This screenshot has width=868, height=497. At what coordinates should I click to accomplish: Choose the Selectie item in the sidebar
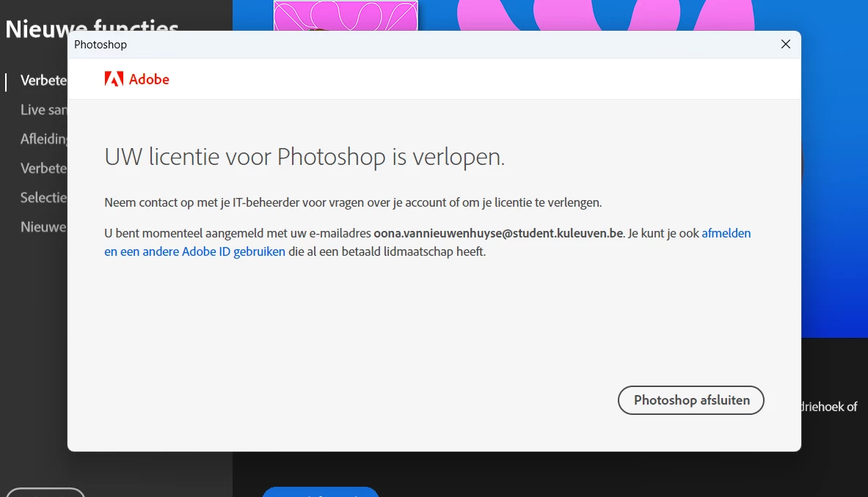coord(44,197)
